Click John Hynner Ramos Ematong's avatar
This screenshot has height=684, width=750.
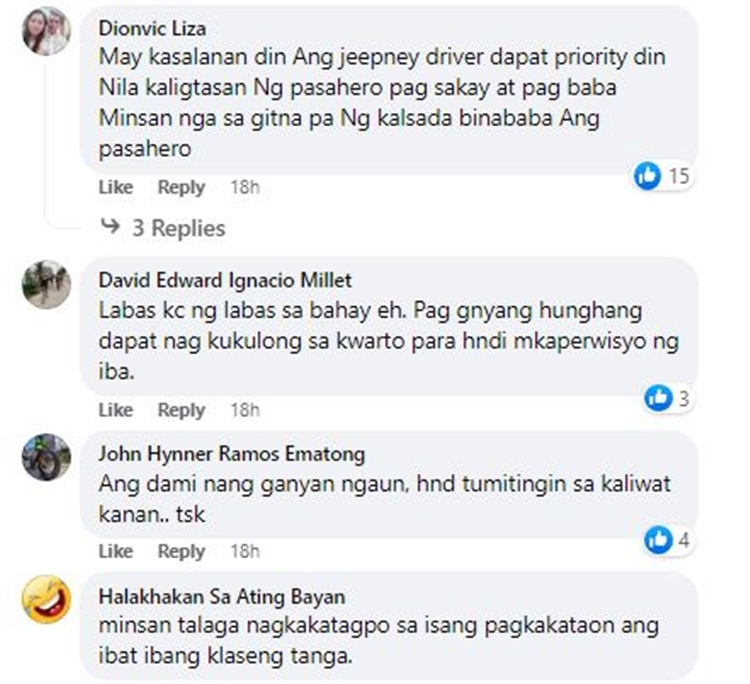pyautogui.click(x=46, y=457)
